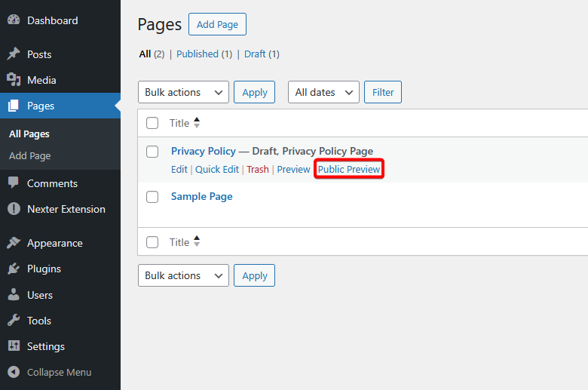Click the Posts pushpin icon
The height and width of the screenshot is (390, 588).
[x=14, y=54]
